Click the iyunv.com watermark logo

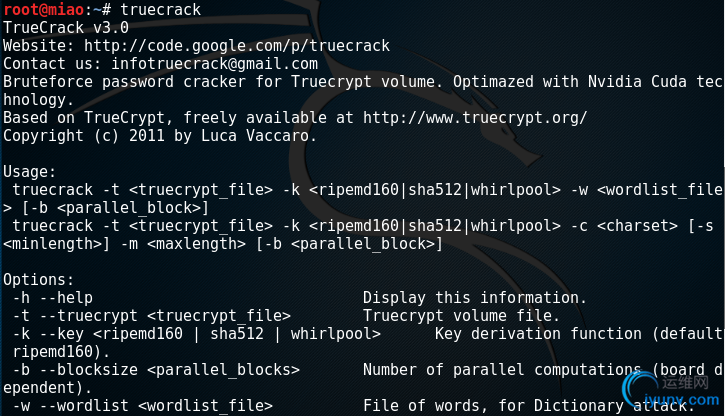[671, 391]
